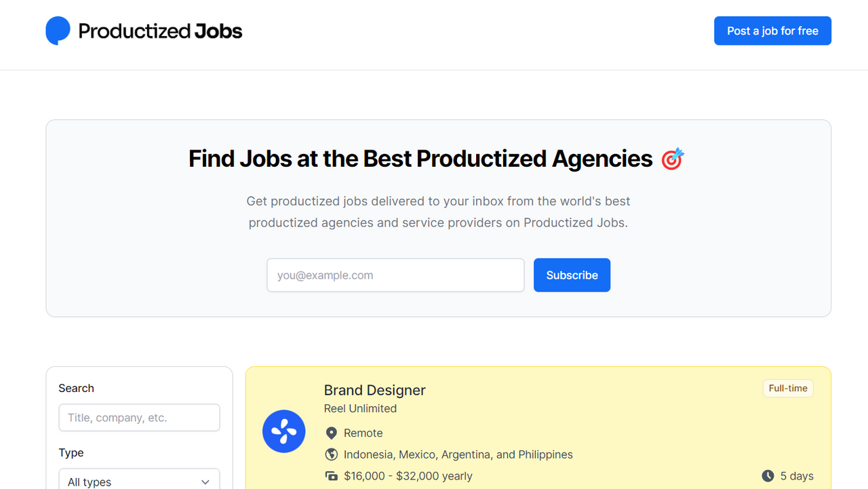Click the $16,000 - $32,000 yearly salary text
Viewport: 868px width, 489px height.
tap(408, 476)
